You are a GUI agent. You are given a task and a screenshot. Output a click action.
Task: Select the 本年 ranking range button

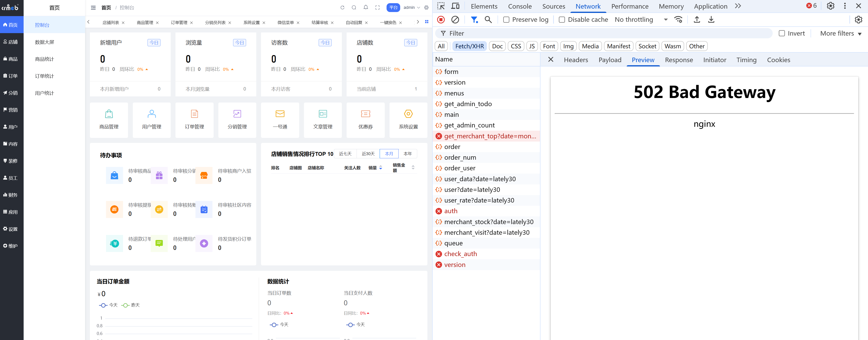[407, 154]
